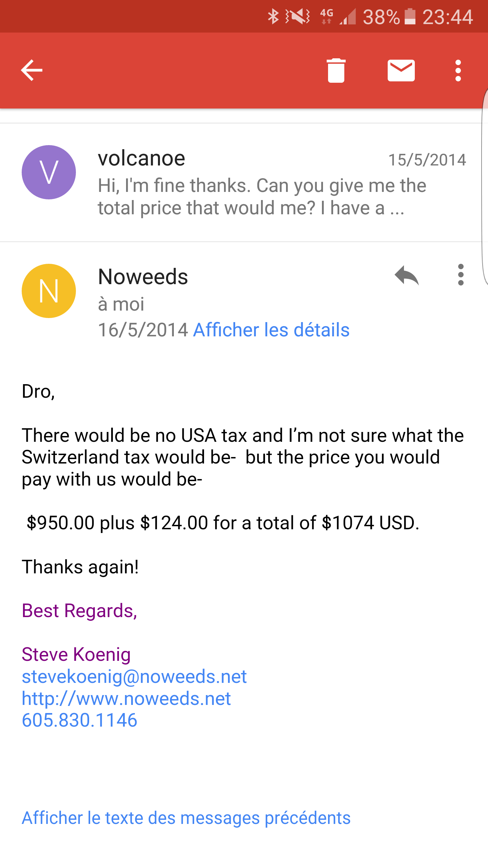Show details with Afficher les détails
Viewport: 488px width, 868px height.
pyautogui.click(x=271, y=330)
